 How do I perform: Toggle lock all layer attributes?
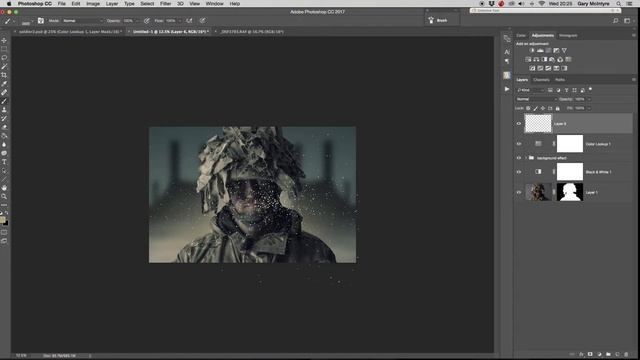click(x=558, y=108)
